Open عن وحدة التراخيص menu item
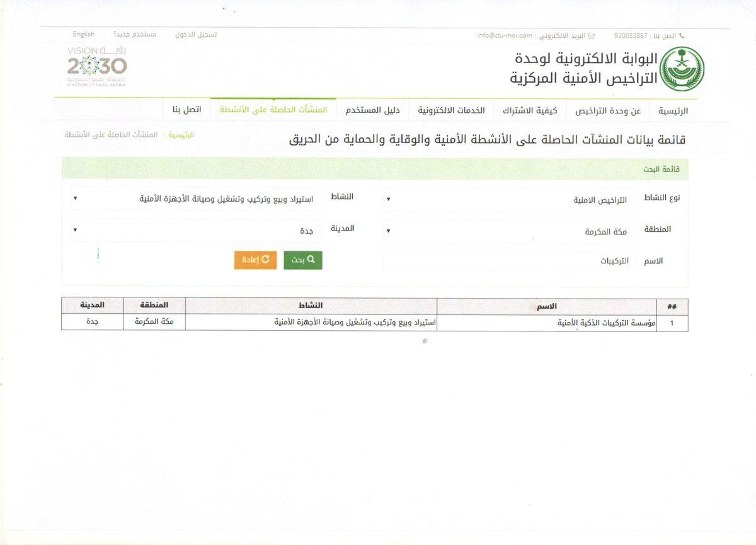The height and width of the screenshot is (545, 756). click(x=608, y=110)
